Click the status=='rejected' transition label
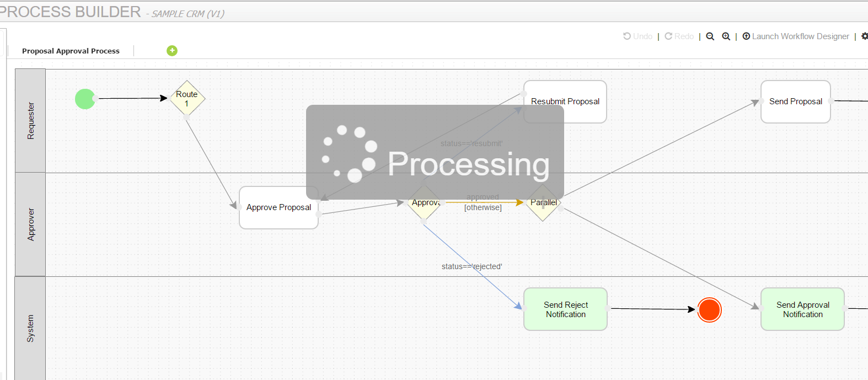The image size is (868, 380). click(471, 266)
